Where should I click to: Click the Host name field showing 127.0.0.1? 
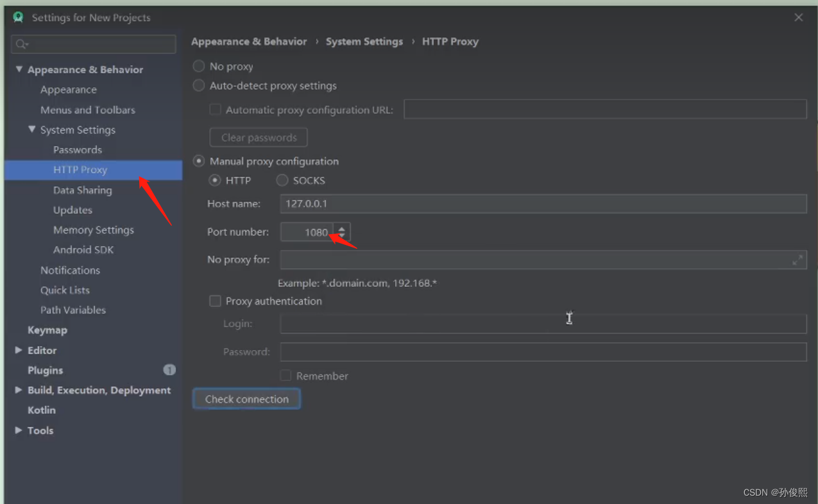[x=543, y=204]
